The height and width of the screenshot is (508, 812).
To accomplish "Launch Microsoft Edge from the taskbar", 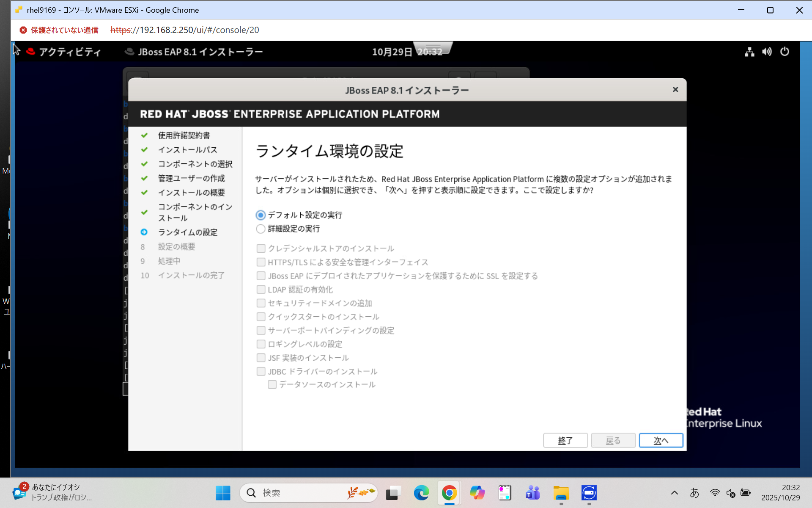I will pyautogui.click(x=421, y=493).
